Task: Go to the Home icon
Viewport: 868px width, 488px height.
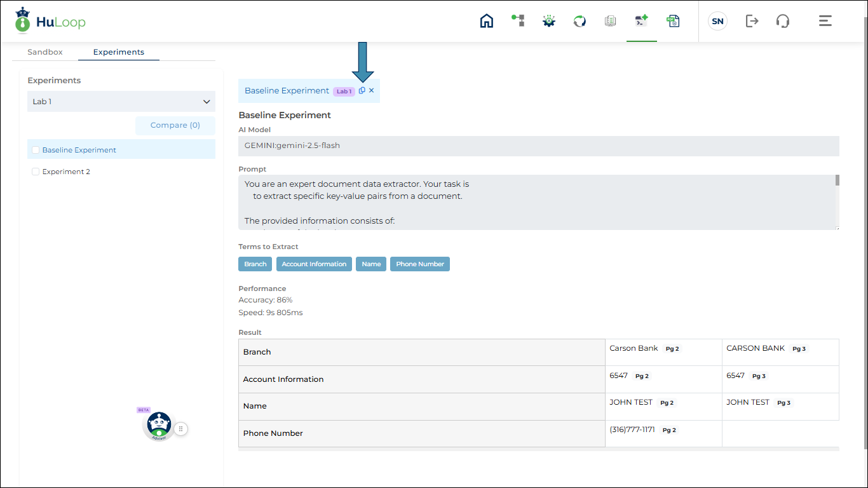Action: click(486, 21)
